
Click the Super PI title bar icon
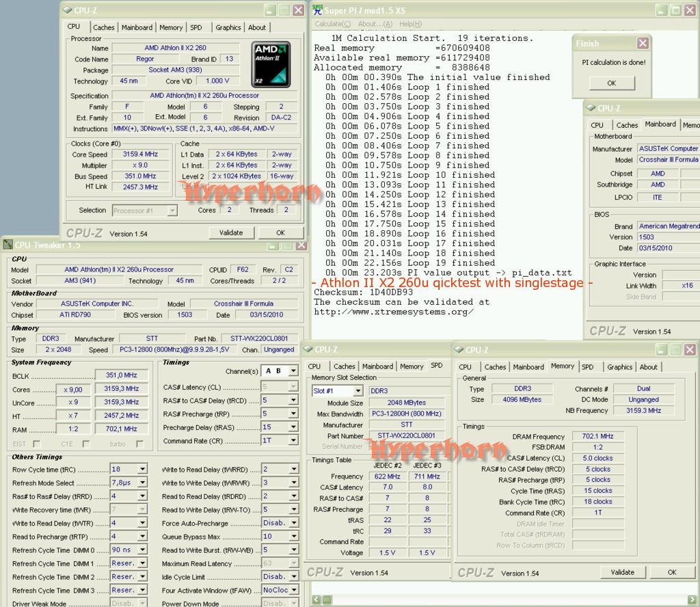(x=317, y=10)
